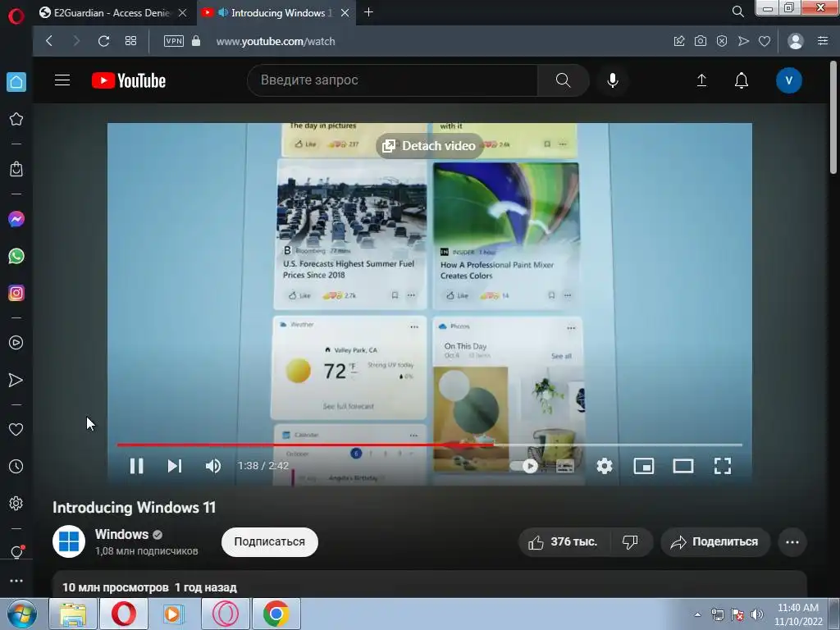Add page to bookmarks with heart icon
Viewport: 840px width, 630px height.
[x=765, y=41]
